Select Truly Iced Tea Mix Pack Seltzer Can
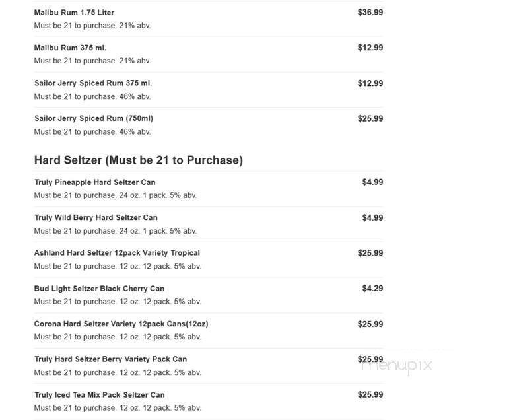The image size is (515, 420). [100, 395]
